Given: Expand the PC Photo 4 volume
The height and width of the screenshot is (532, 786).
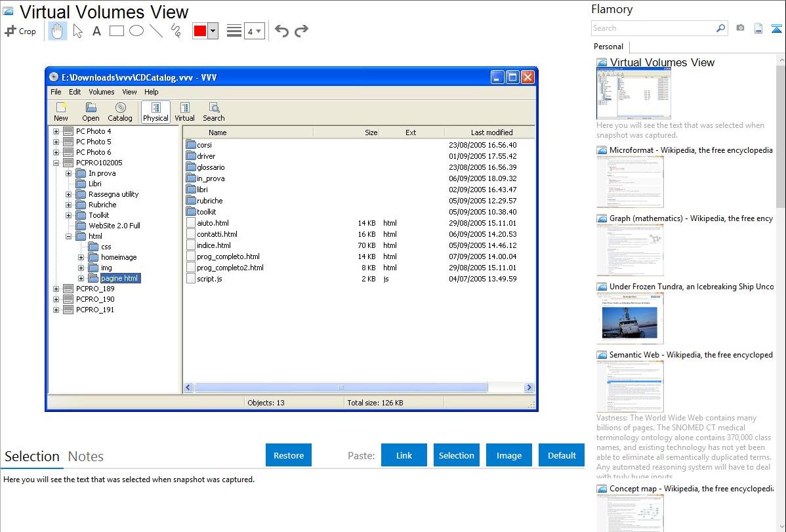Looking at the screenshot, I should tap(56, 131).
